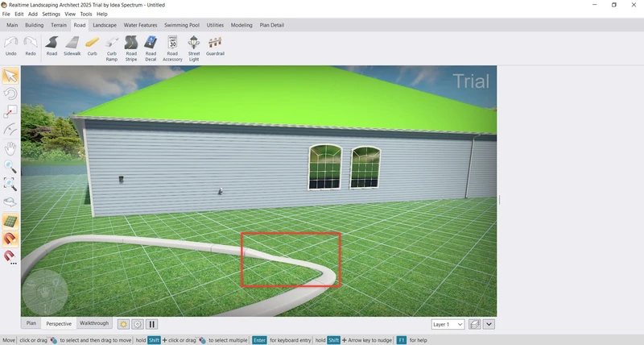Pick the Curb tool in ribbon
The height and width of the screenshot is (345, 644).
click(x=93, y=45)
